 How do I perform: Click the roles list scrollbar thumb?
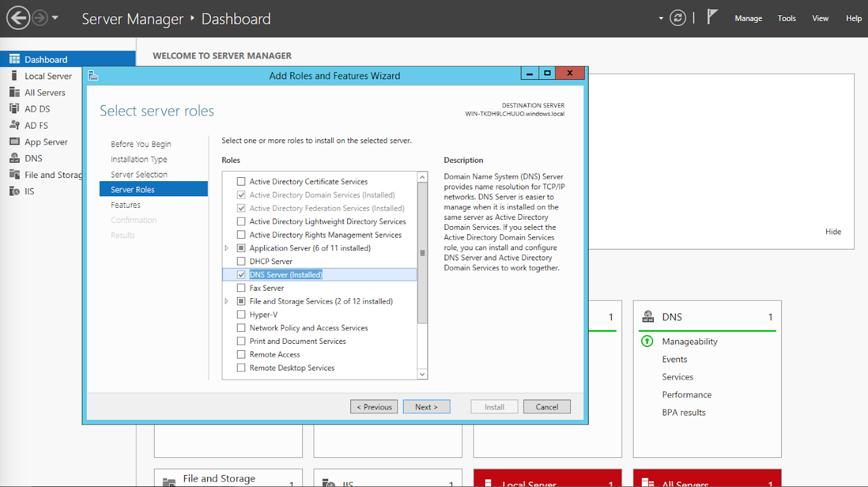[x=423, y=253]
